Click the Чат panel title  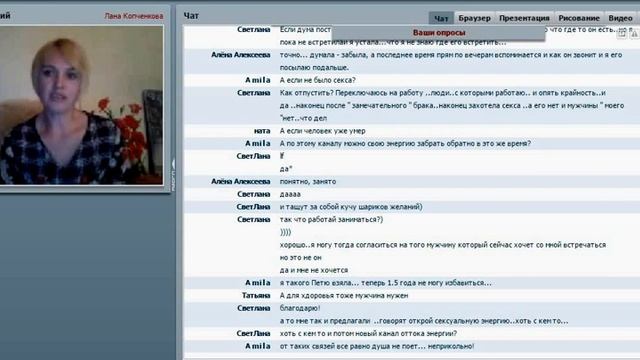[191, 16]
